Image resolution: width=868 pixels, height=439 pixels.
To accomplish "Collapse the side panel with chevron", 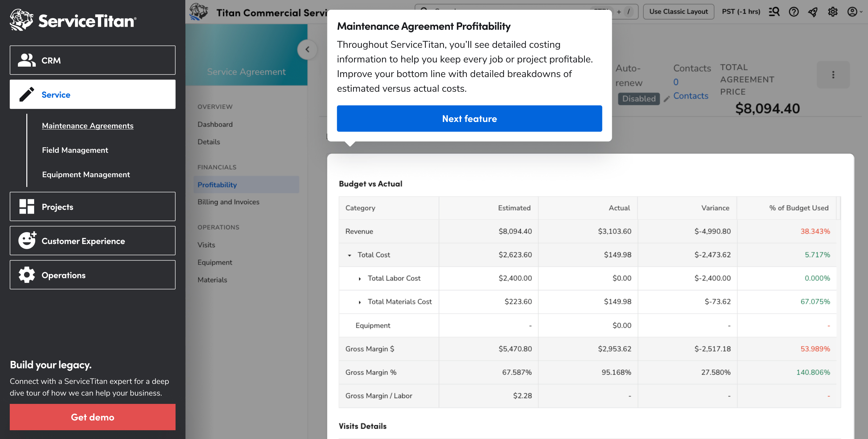I will pos(307,49).
